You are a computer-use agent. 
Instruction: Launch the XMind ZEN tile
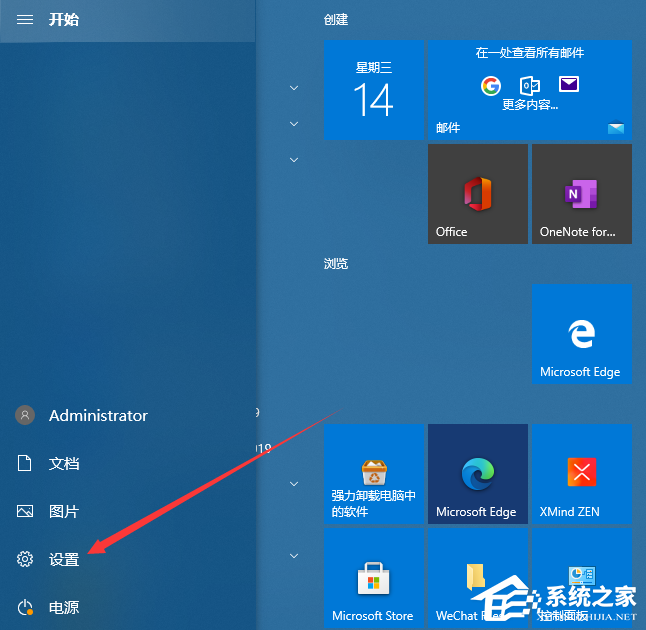click(x=581, y=474)
